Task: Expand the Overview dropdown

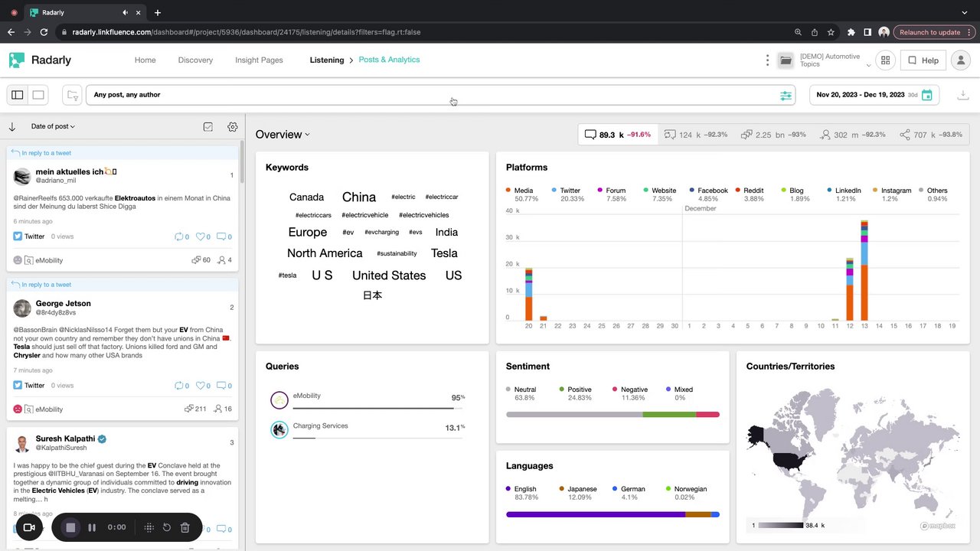Action: 283,135
